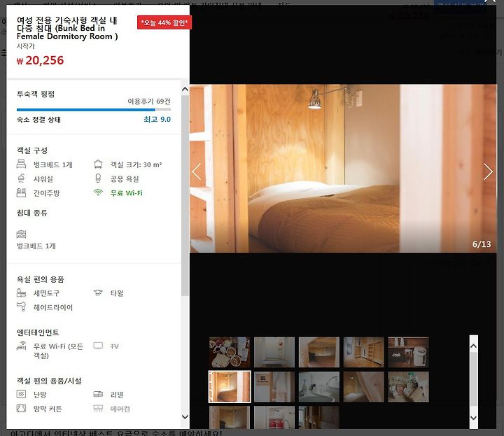This screenshot has width=504, height=436.
Task: Click the shared bathroom icon
Action: 98,178
